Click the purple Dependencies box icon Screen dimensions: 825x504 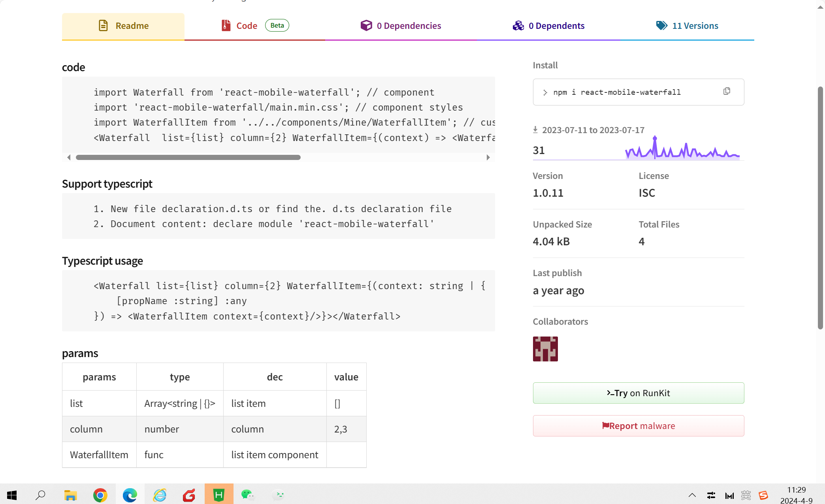click(x=366, y=26)
